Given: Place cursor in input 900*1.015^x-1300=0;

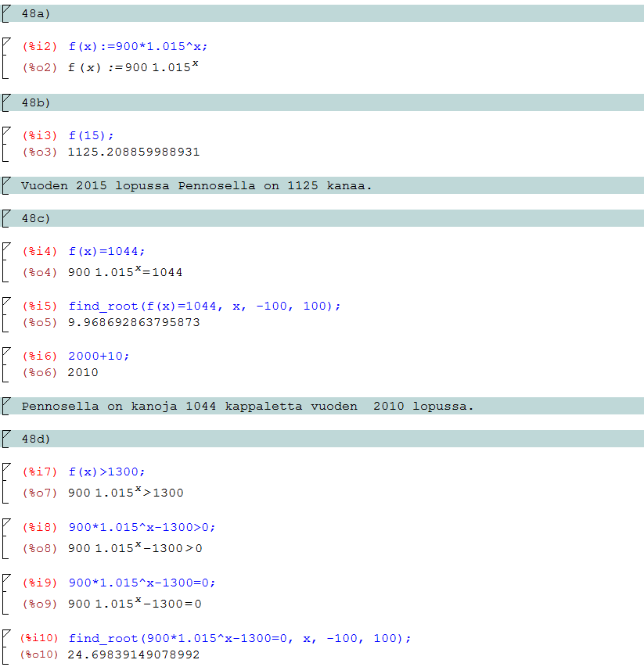Looking at the screenshot, I should [x=142, y=583].
